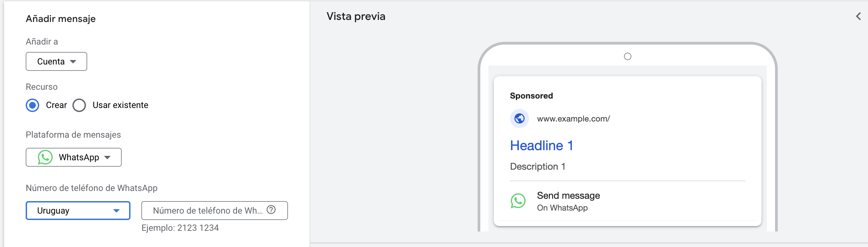Click the Vista previa header title
This screenshot has width=868, height=247.
click(356, 16)
